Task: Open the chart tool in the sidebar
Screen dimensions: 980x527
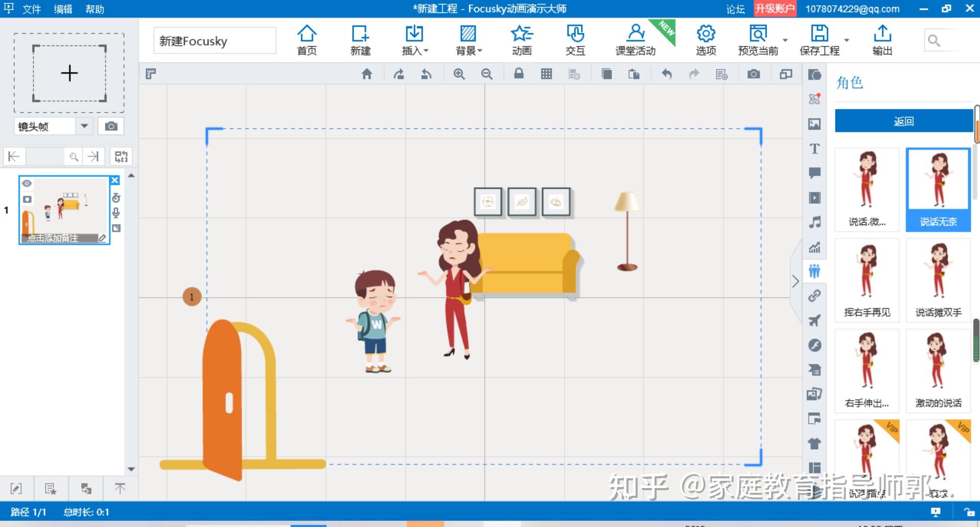Action: click(815, 247)
